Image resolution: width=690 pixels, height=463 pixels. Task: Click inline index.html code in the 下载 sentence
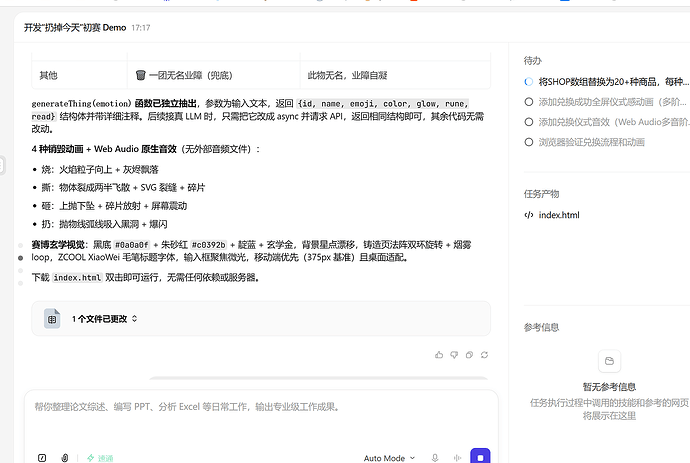(77, 278)
